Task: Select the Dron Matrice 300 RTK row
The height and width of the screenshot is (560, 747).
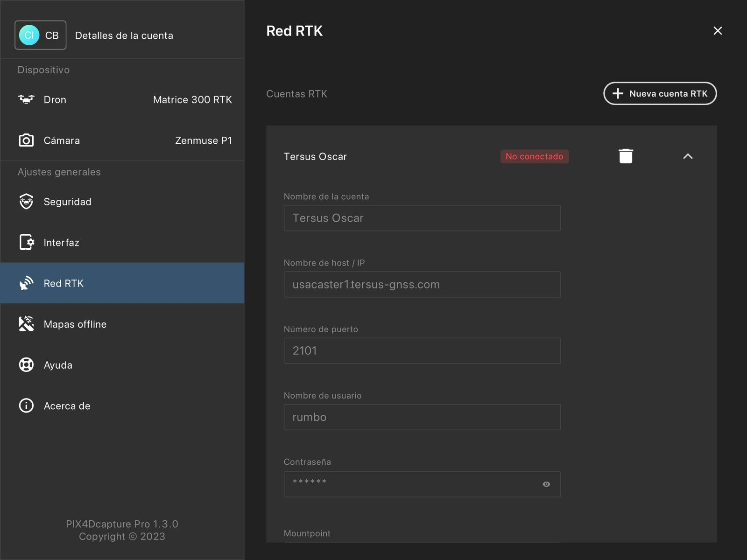Action: (x=122, y=99)
